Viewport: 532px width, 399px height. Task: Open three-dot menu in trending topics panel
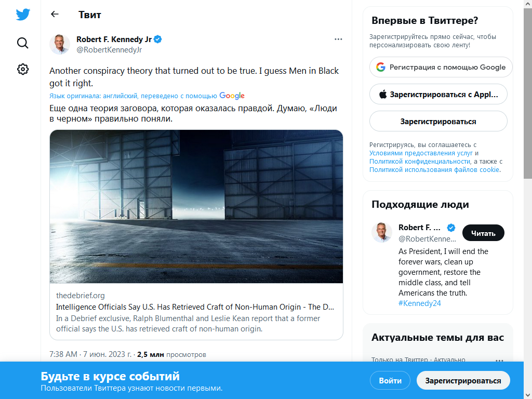(x=499, y=361)
